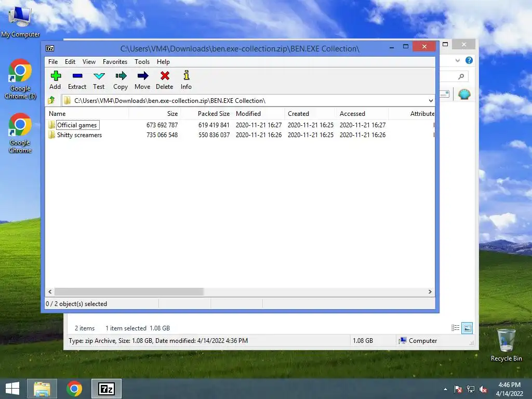The image size is (532, 399).
Task: Sort by the Modified column header
Action: [x=259, y=114]
